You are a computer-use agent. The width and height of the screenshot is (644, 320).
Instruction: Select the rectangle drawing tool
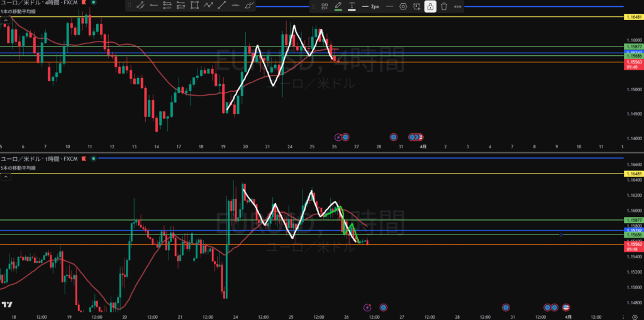coord(194,6)
